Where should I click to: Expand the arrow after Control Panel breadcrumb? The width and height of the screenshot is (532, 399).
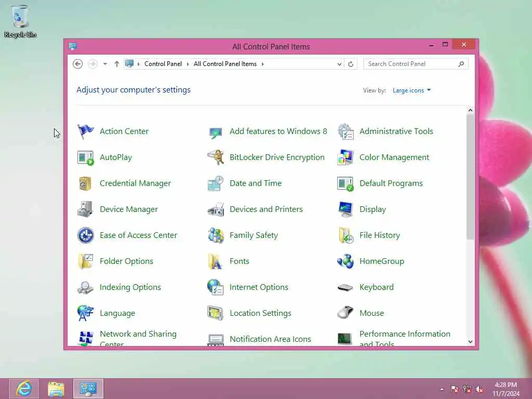click(x=188, y=64)
